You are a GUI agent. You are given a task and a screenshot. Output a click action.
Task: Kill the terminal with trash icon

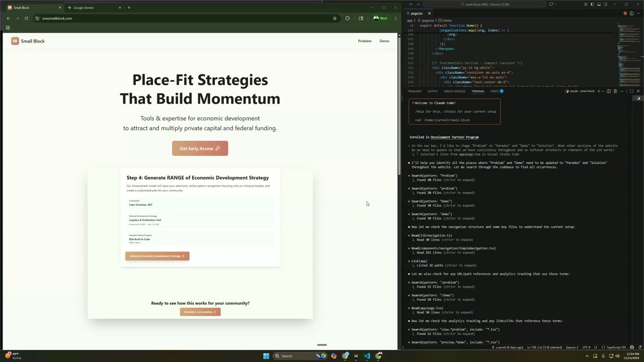point(615,91)
